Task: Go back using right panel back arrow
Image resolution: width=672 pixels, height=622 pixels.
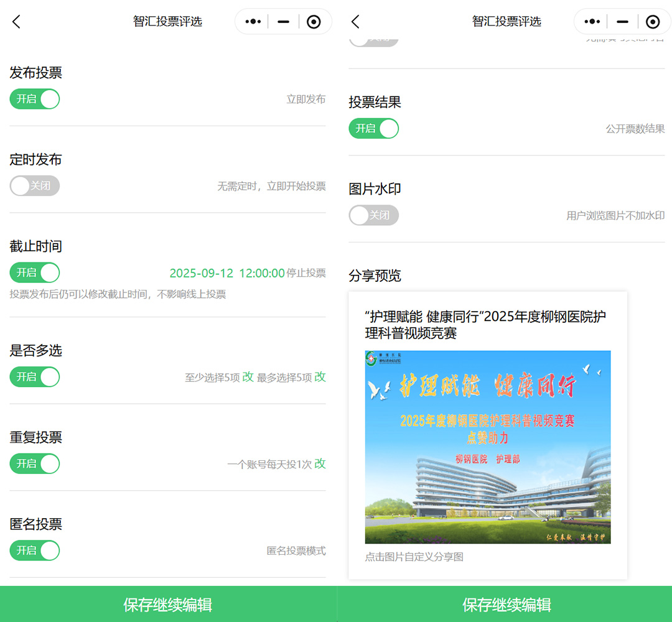Action: click(x=355, y=22)
